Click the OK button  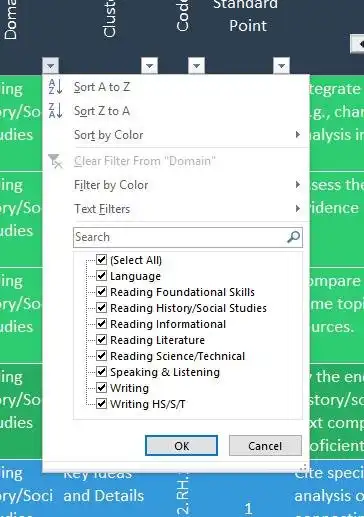(x=182, y=446)
